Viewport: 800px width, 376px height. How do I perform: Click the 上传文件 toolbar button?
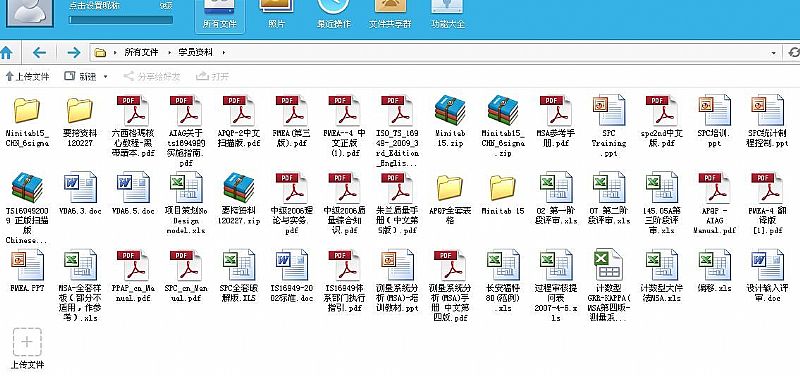click(x=28, y=77)
